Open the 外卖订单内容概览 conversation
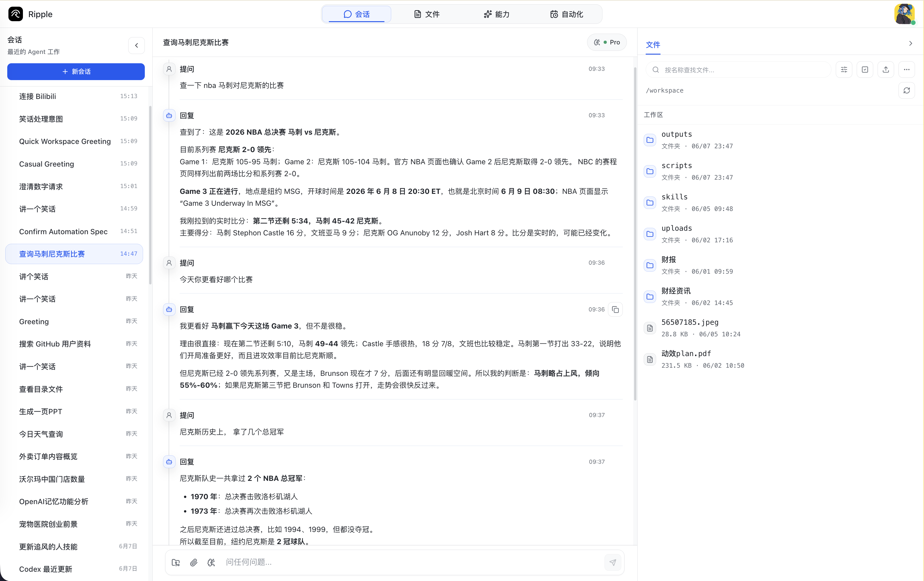 (75, 456)
